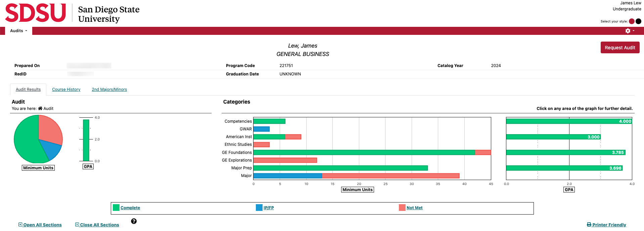
Task: Click the blue GWAR units bar
Action: click(262, 129)
